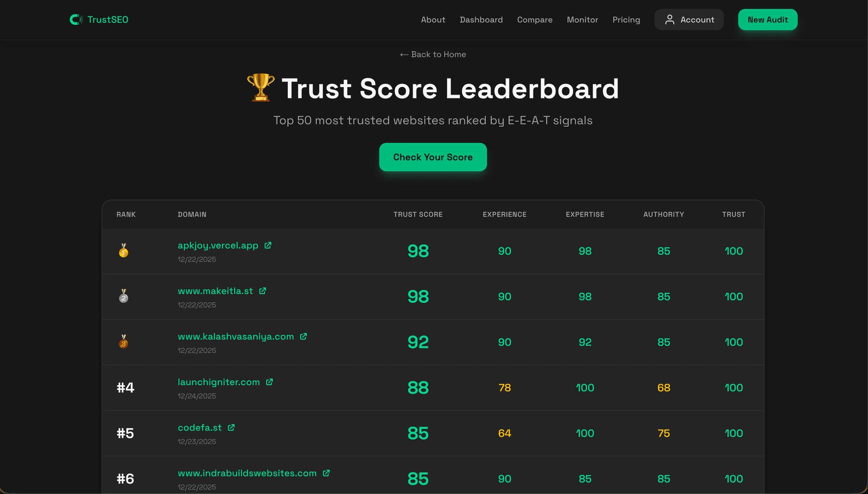Image resolution: width=868 pixels, height=494 pixels.
Task: Open the Monitor section
Action: [582, 20]
